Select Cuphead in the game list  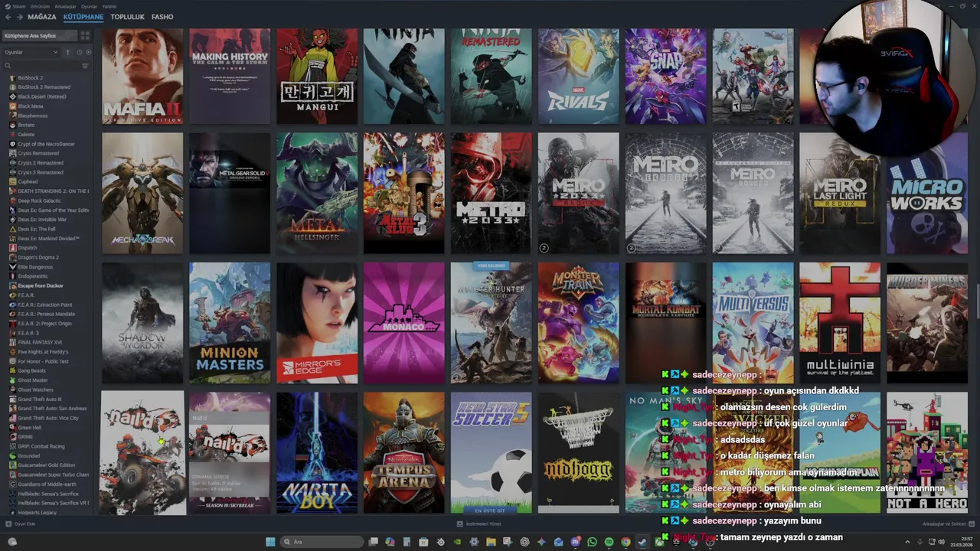28,181
